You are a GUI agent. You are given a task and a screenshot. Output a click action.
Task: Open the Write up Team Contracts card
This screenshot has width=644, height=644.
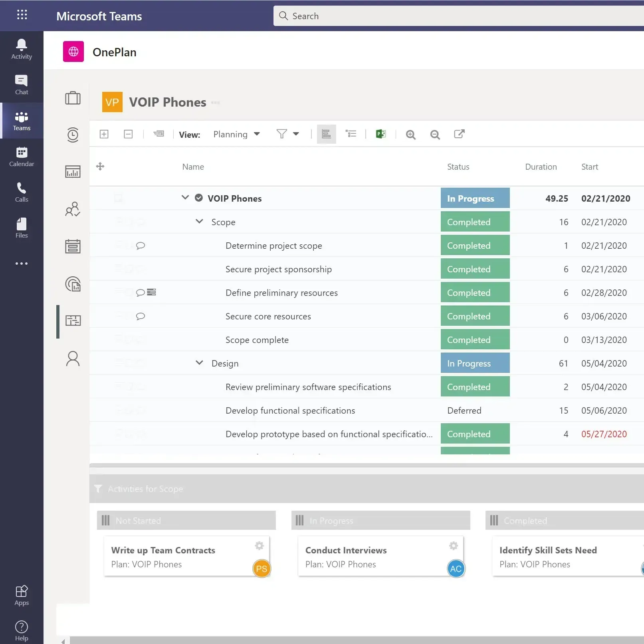187,556
